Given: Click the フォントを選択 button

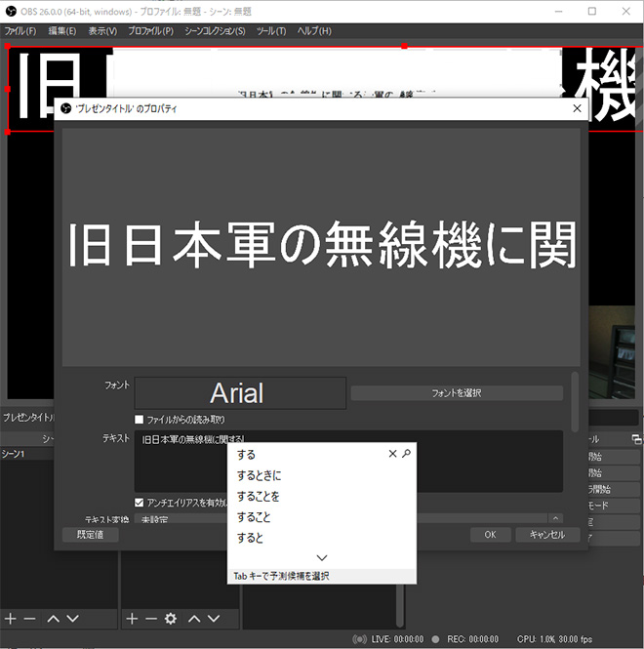Looking at the screenshot, I should [x=457, y=392].
